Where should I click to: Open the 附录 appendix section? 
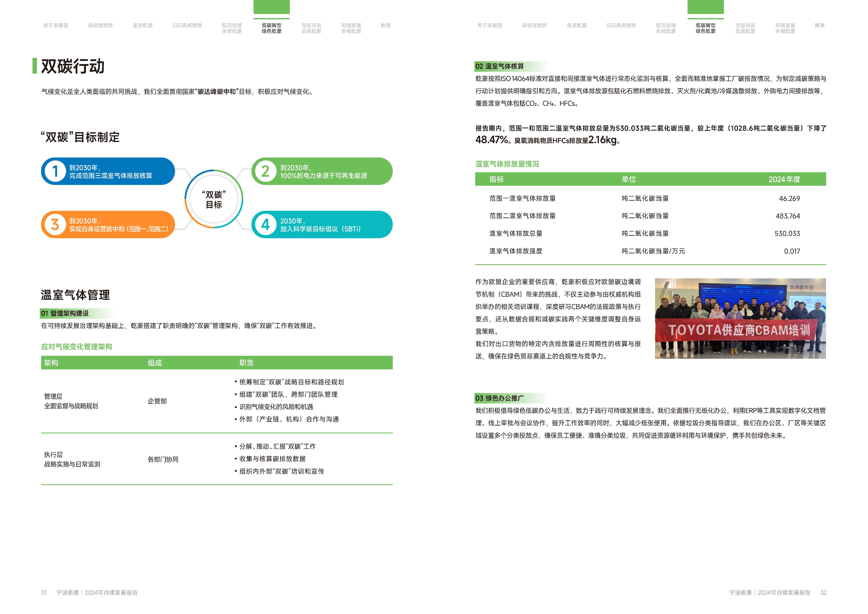tap(386, 26)
